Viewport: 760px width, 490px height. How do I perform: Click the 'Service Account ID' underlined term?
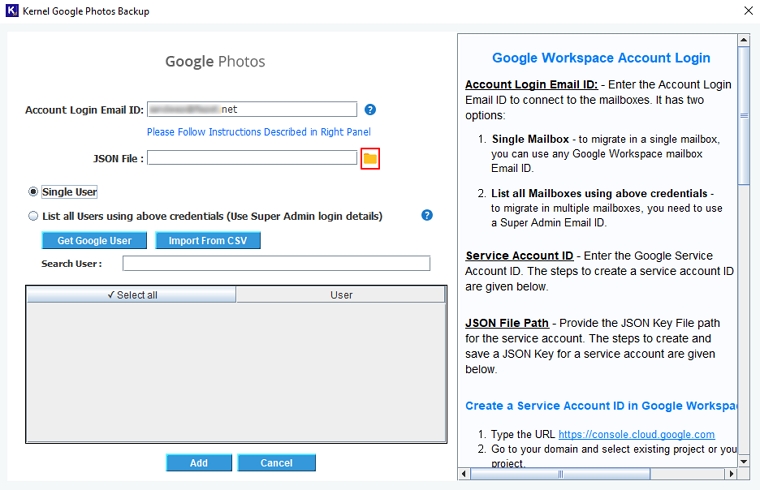point(519,255)
